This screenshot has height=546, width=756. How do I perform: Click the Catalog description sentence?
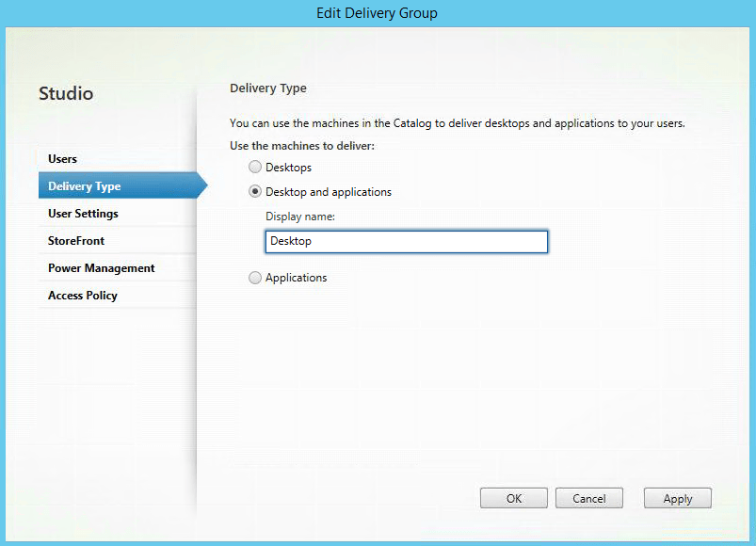[457, 123]
